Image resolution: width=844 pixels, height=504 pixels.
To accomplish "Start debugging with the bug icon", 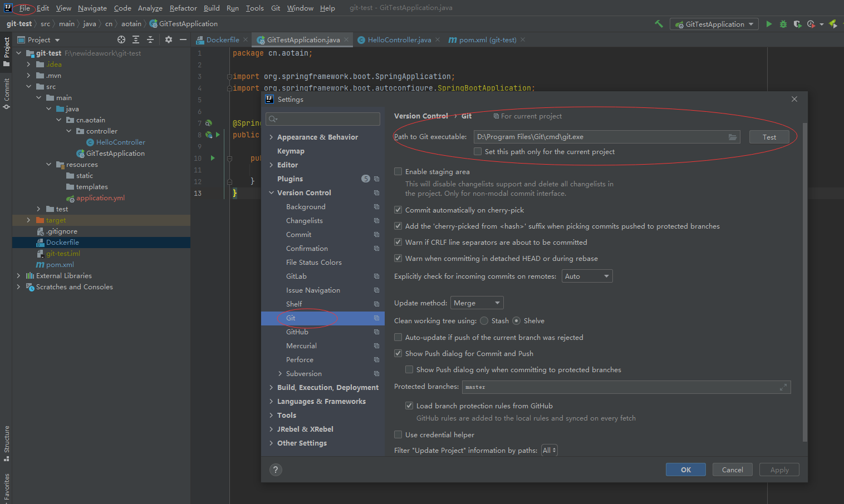I will [x=783, y=24].
